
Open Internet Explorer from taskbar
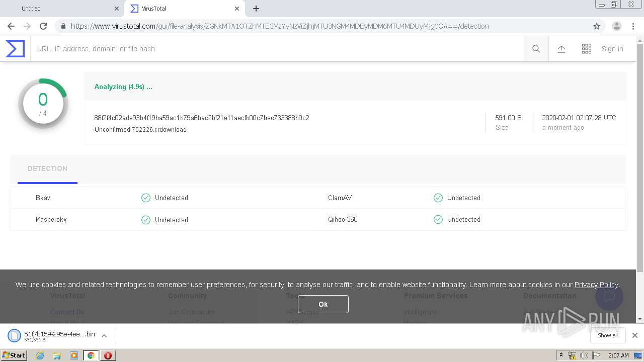(x=40, y=355)
